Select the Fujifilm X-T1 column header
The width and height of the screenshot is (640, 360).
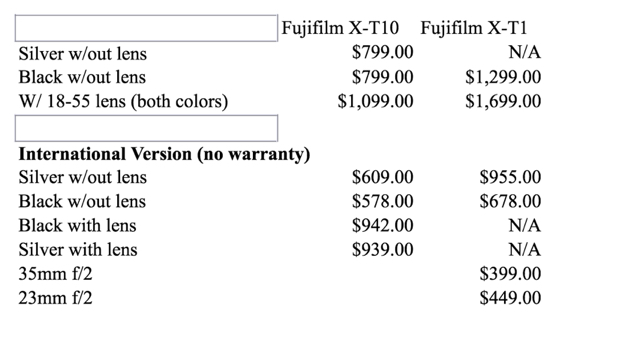point(474,28)
